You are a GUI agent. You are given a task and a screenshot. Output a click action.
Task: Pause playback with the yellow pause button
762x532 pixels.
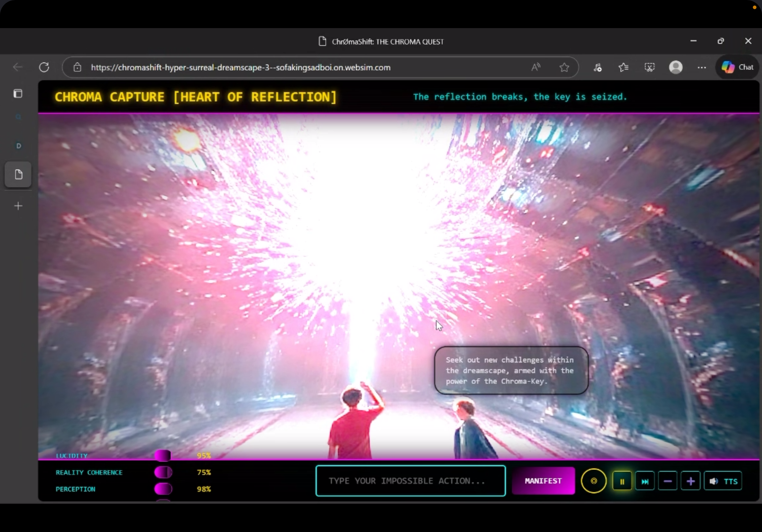pos(622,481)
